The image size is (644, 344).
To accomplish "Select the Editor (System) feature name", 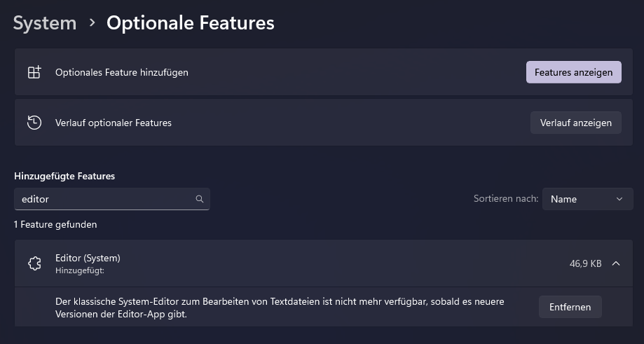I will pyautogui.click(x=88, y=258).
